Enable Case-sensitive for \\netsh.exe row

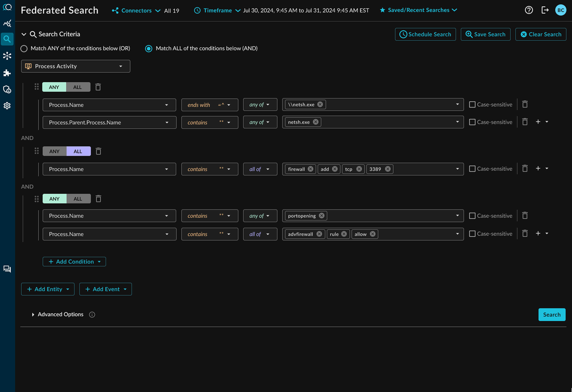coord(472,104)
